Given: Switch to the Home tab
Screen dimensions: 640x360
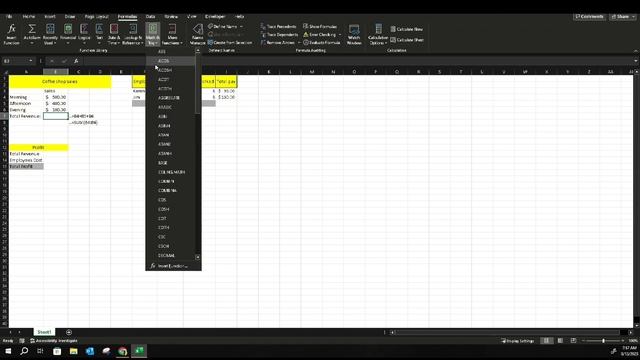Looking at the screenshot, I should [29, 17].
